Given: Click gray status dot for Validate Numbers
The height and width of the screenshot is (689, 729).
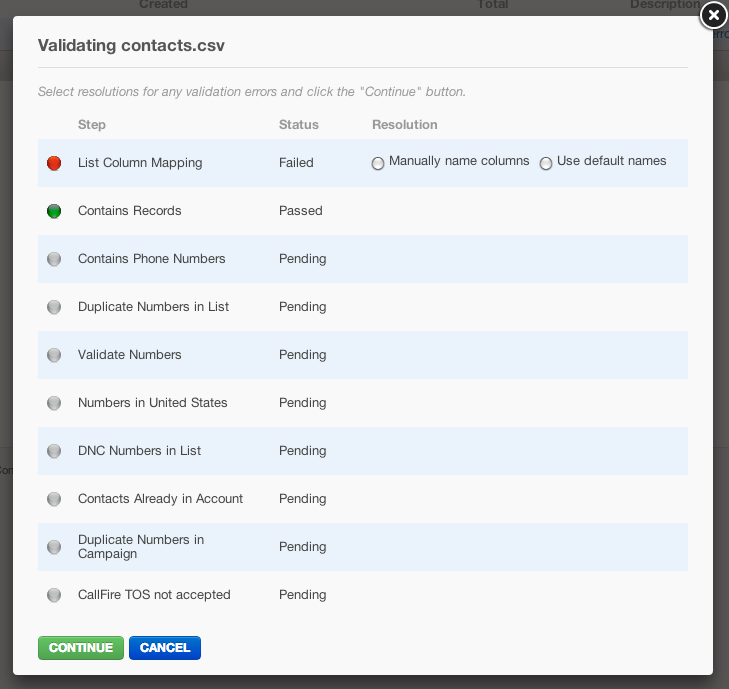Looking at the screenshot, I should 54,355.
